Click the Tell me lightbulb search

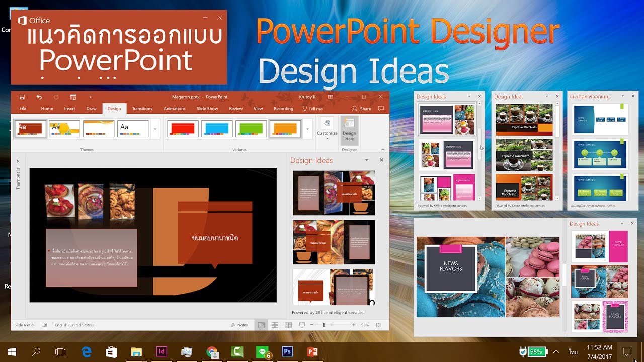[x=313, y=108]
